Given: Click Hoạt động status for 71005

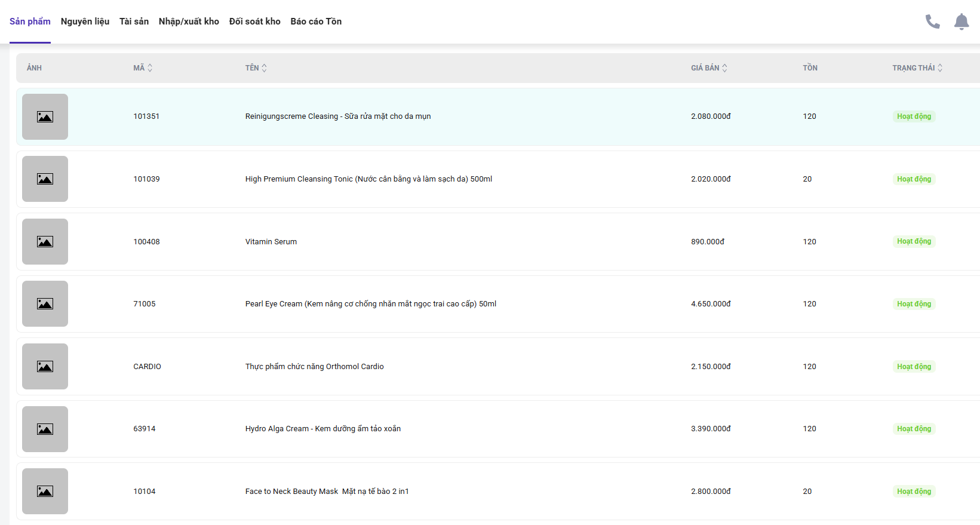Looking at the screenshot, I should coord(914,304).
